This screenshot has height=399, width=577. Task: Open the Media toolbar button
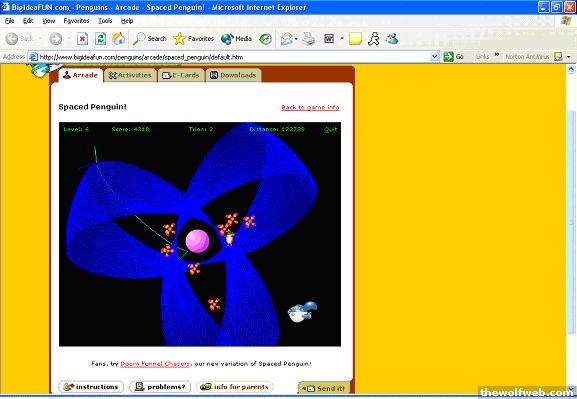pyautogui.click(x=236, y=39)
